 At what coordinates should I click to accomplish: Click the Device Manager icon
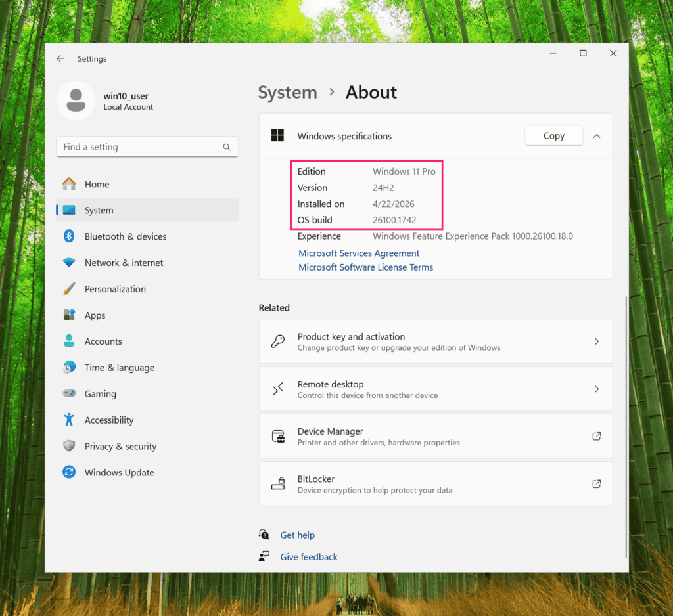pos(278,436)
